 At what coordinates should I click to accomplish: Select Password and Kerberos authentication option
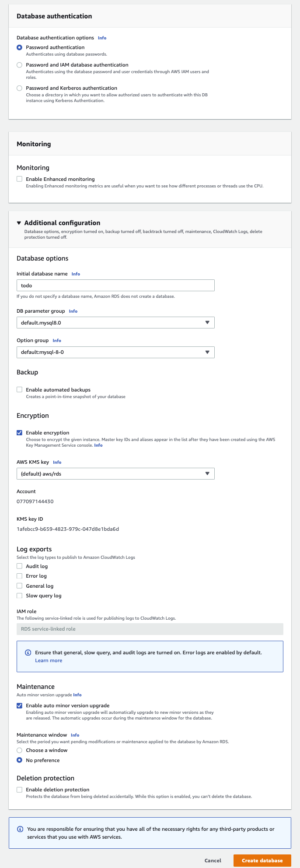tap(19, 88)
